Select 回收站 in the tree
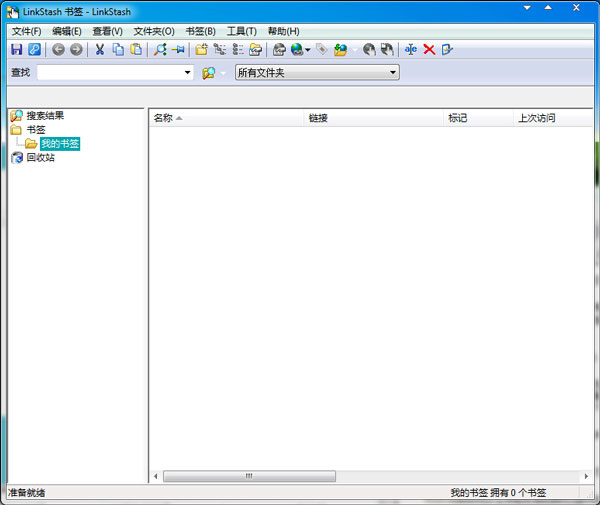Viewport: 600px width, 505px height. tap(40, 158)
